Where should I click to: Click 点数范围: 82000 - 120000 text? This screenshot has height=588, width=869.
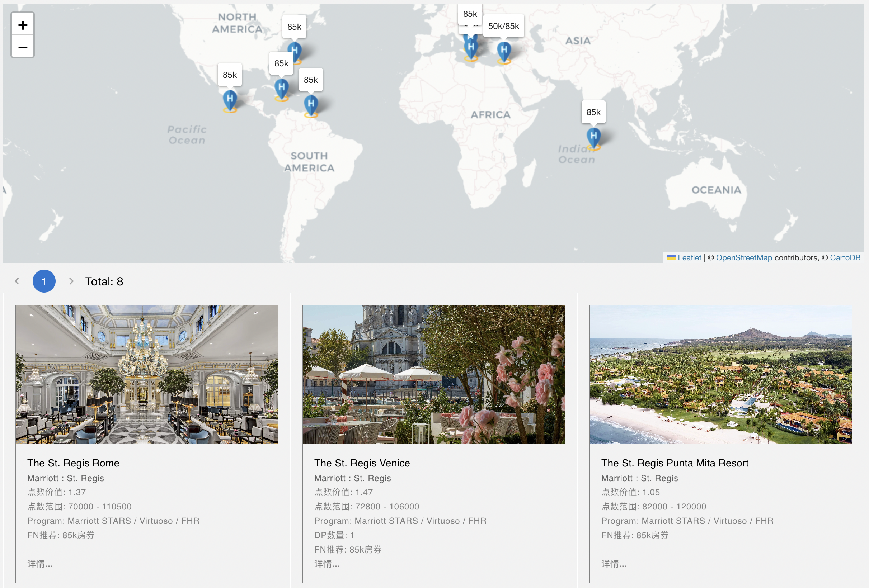pyautogui.click(x=654, y=506)
